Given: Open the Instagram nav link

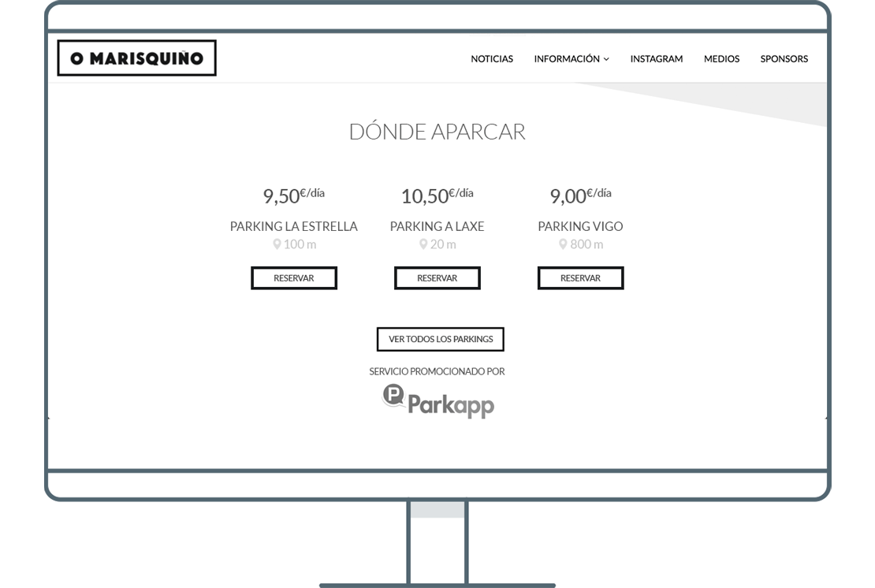Looking at the screenshot, I should click(x=656, y=59).
